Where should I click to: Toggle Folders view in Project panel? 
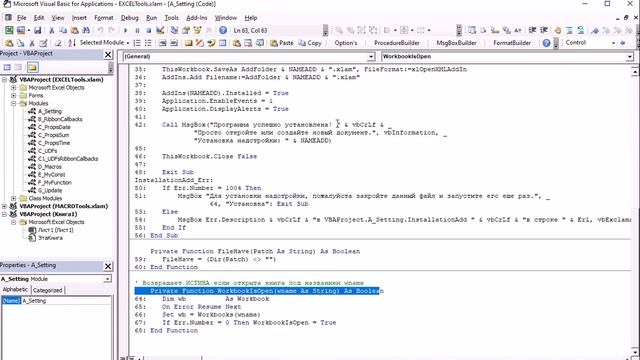point(33,67)
